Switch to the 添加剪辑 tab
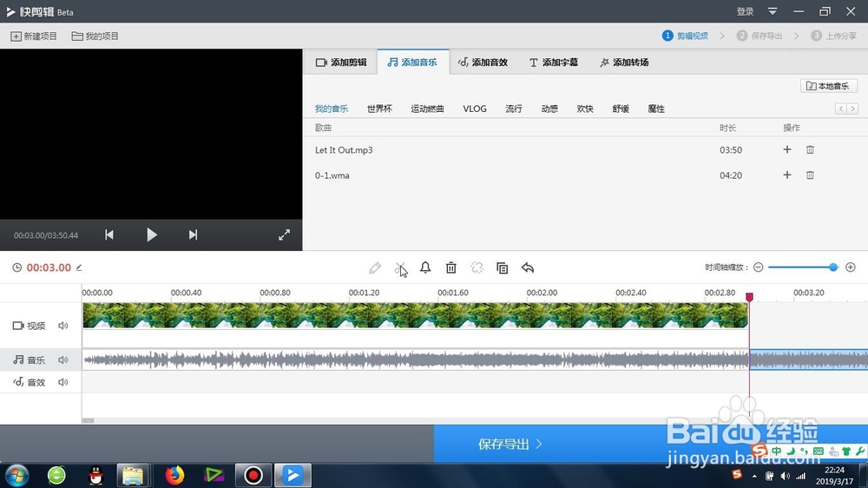The image size is (868, 488). 341,62
